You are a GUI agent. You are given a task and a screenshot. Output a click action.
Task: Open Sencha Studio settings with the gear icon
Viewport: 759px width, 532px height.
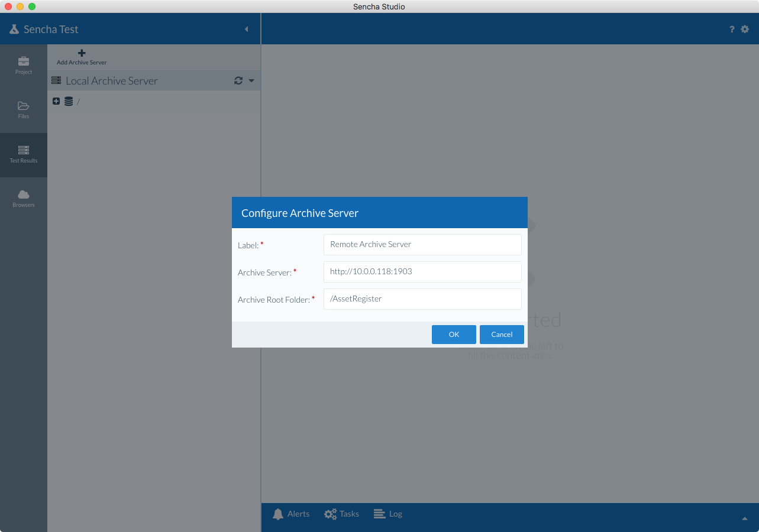point(745,28)
